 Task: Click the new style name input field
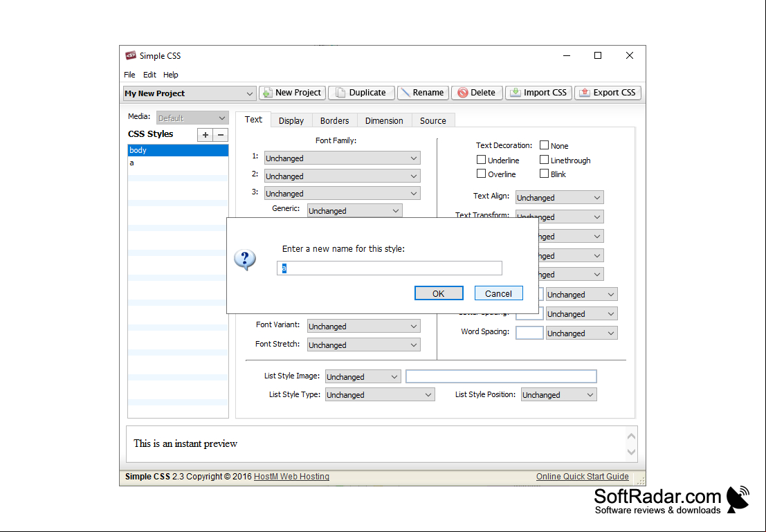[x=390, y=268]
